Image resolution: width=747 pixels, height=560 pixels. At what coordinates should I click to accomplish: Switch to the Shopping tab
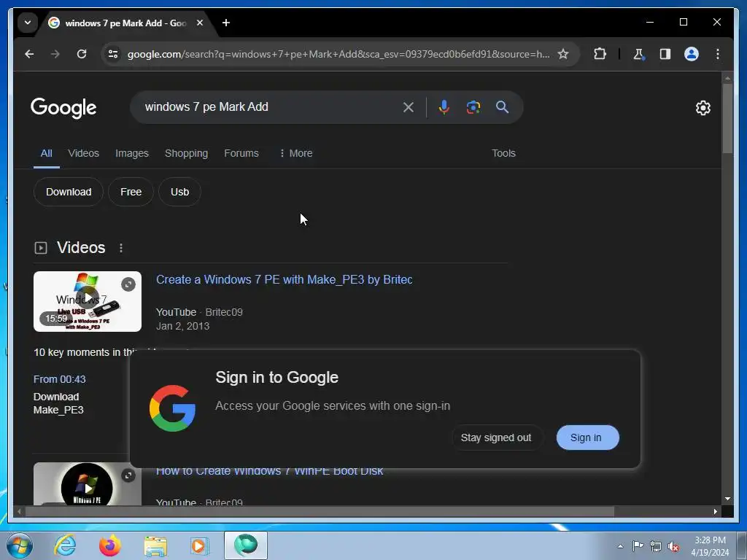tap(186, 153)
